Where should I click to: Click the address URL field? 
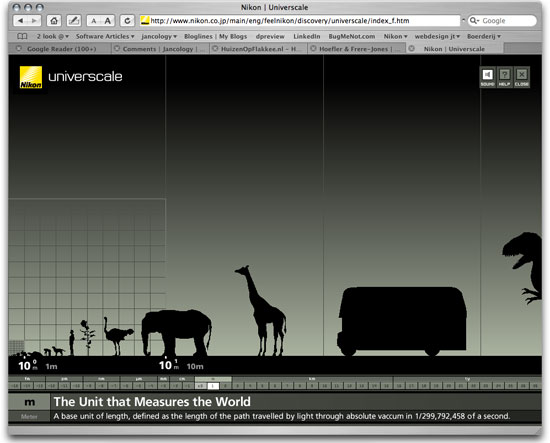coord(300,21)
